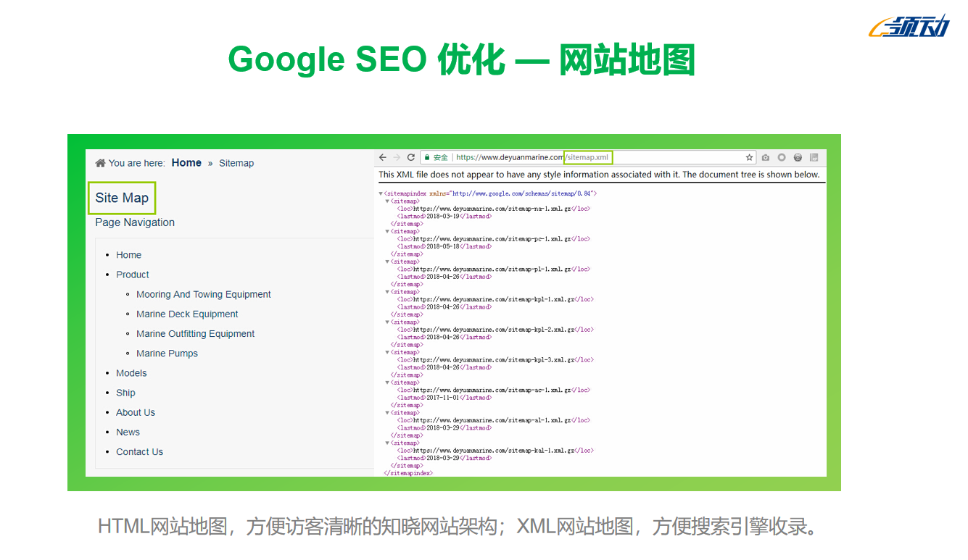Image resolution: width=968 pixels, height=560 pixels.
Task: Bookmark the page with the star icon
Action: [750, 157]
